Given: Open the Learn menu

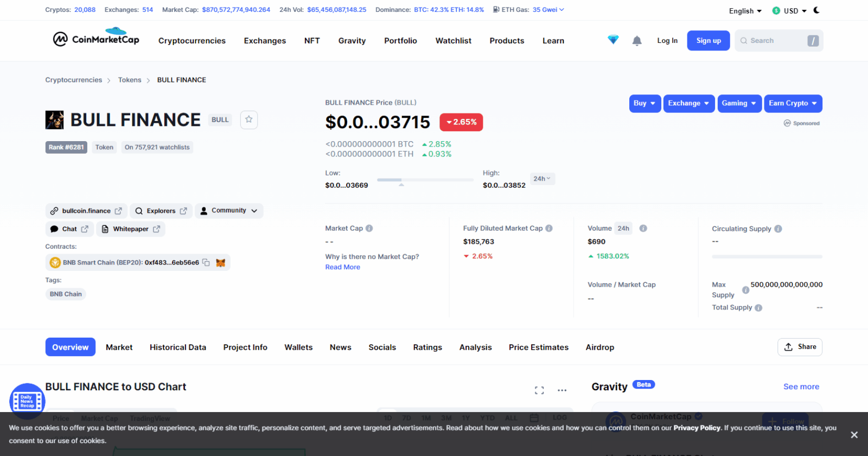Looking at the screenshot, I should tap(553, 41).
